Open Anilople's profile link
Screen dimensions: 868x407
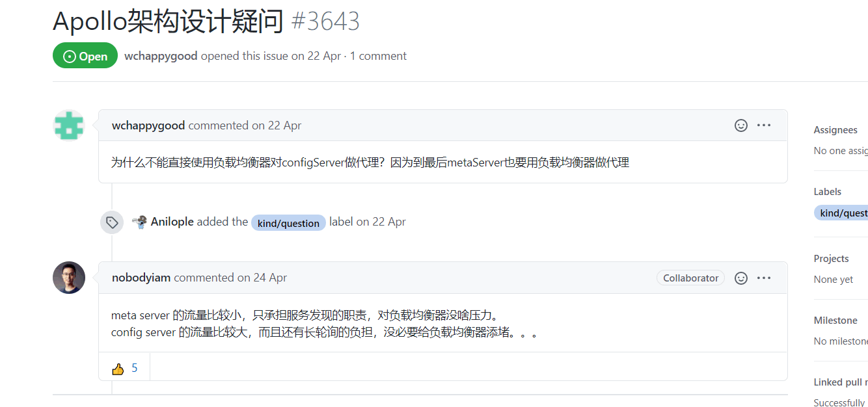pyautogui.click(x=172, y=222)
